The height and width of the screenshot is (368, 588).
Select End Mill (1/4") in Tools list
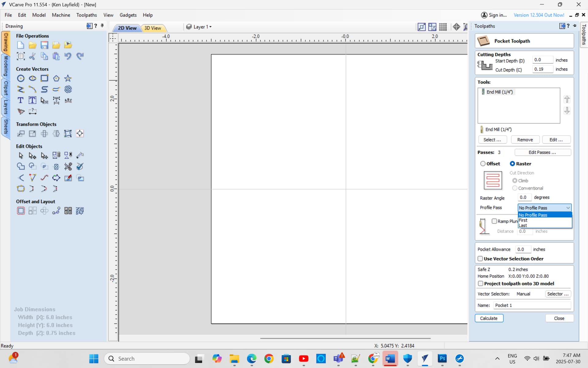(499, 92)
